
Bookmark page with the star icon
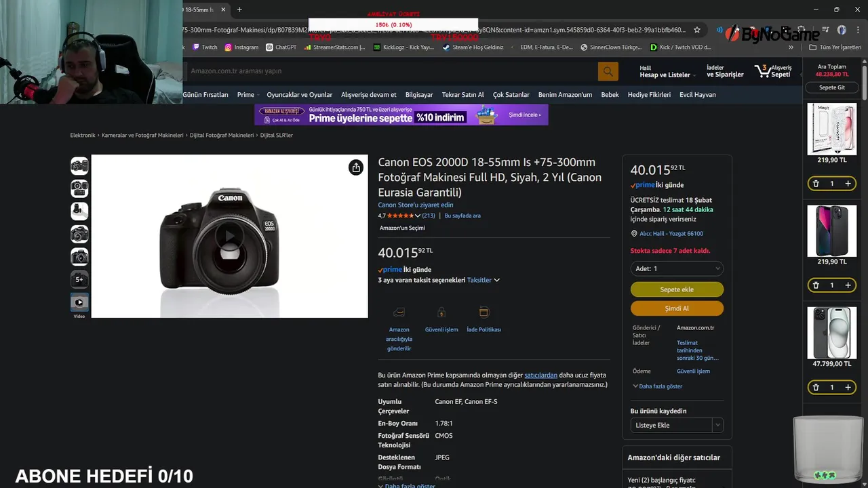point(696,30)
